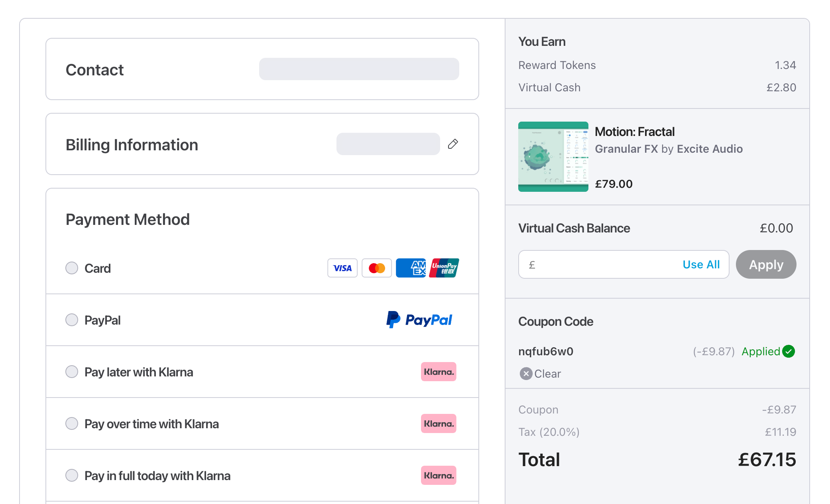Click the Contact details placeholder field
This screenshot has width=830, height=504.
(x=359, y=69)
